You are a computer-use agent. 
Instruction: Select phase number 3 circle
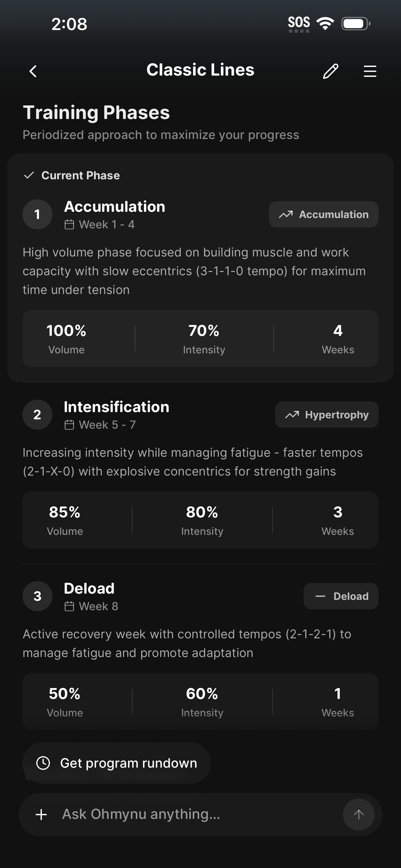coord(37,596)
